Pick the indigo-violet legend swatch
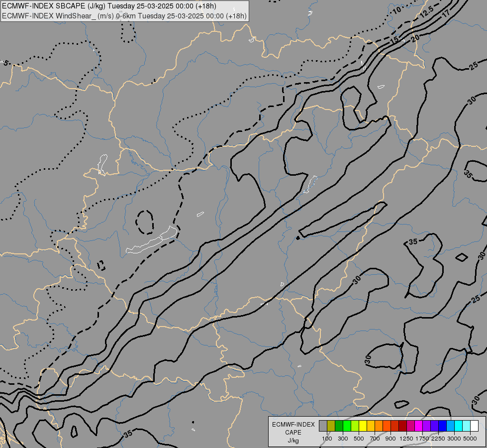 [x=434, y=426]
